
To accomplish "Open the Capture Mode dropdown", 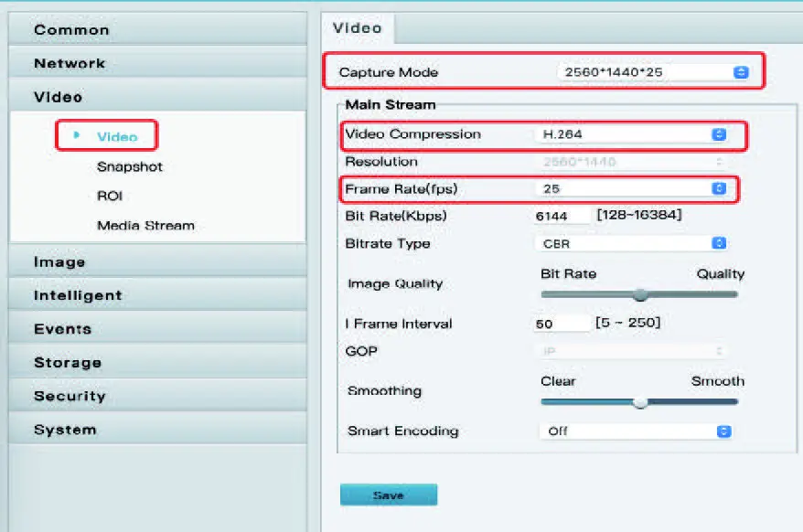I will [654, 72].
